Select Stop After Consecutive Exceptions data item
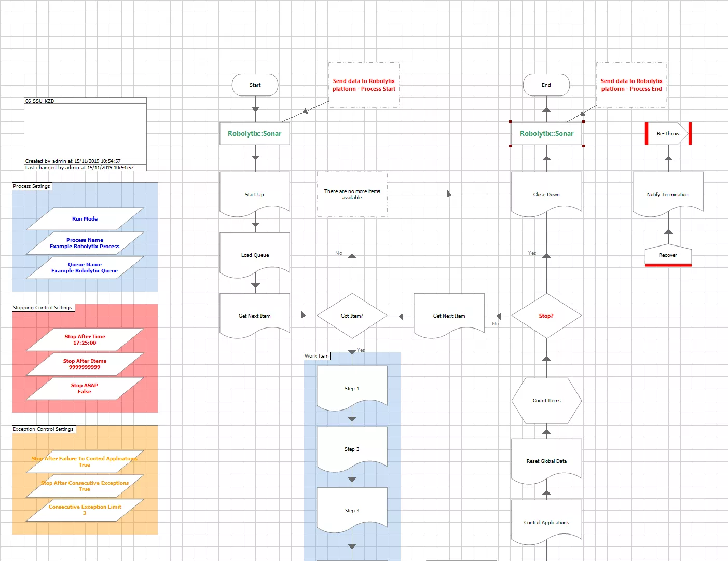Viewport: 728px width, 561px height. coord(85,486)
